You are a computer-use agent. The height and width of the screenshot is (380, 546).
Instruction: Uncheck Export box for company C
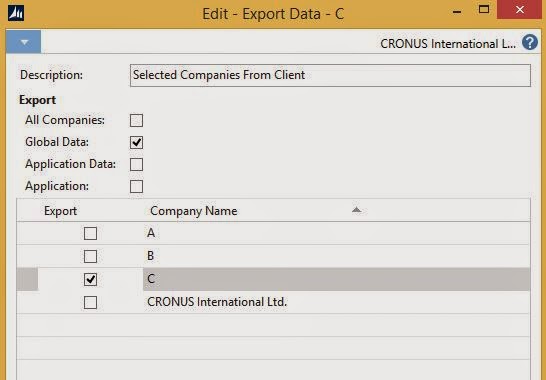(91, 279)
